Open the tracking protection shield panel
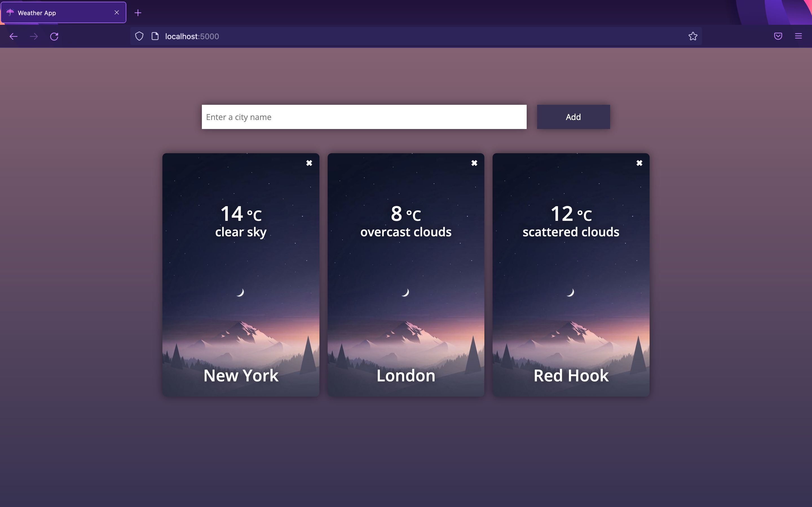The height and width of the screenshot is (507, 812). (139, 36)
